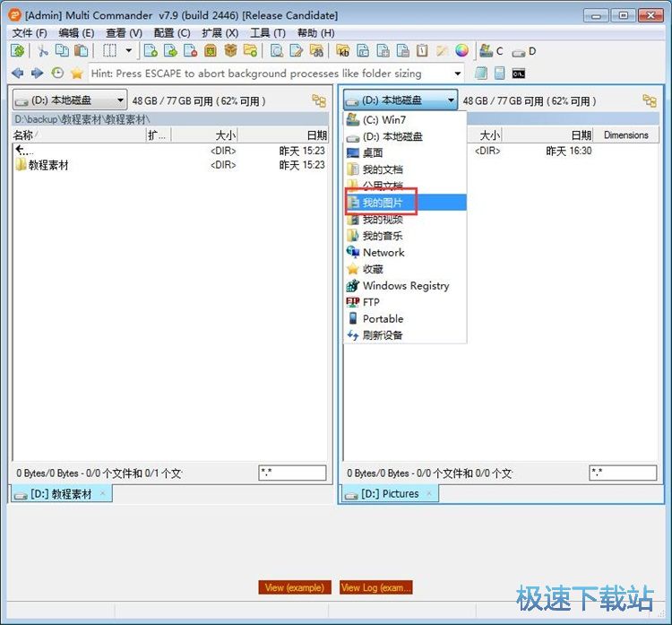Select 我的图片 in the drive list
The image size is (672, 625).
tap(383, 203)
